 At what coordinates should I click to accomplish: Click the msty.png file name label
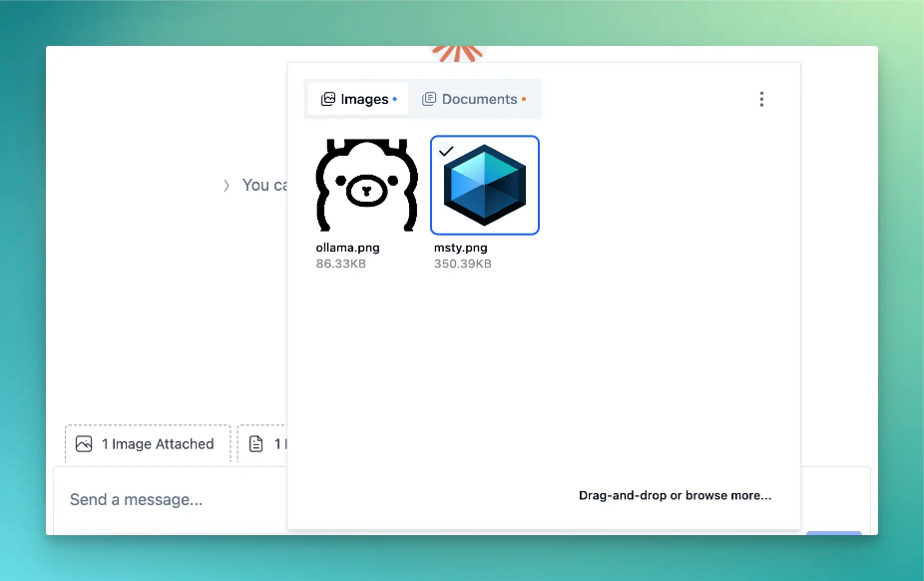[461, 248]
